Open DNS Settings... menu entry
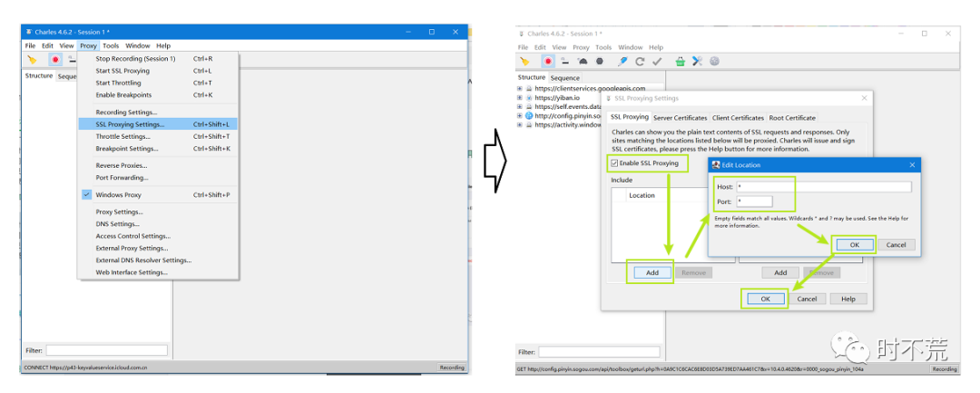The height and width of the screenshot is (393, 980). click(x=158, y=223)
